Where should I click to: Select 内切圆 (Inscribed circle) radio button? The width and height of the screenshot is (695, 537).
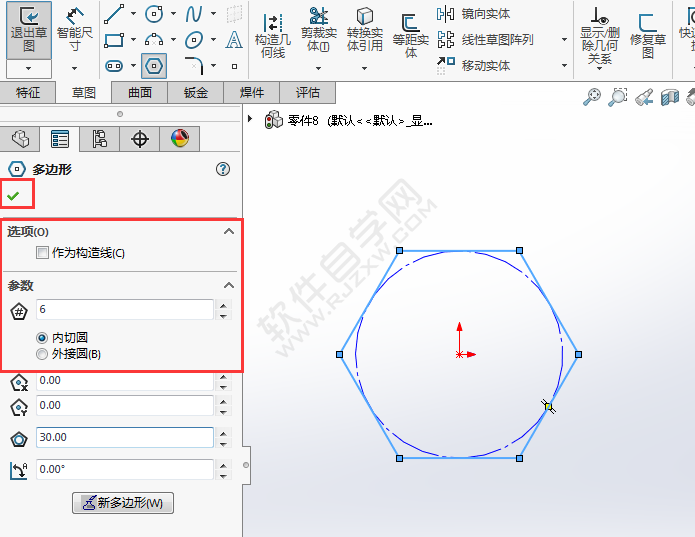pyautogui.click(x=42, y=338)
